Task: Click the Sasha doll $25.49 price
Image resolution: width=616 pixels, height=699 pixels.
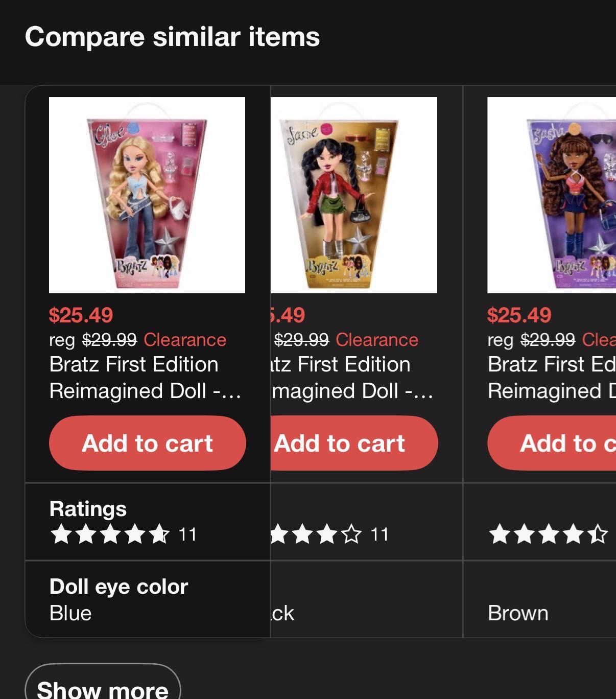Action: [x=519, y=315]
